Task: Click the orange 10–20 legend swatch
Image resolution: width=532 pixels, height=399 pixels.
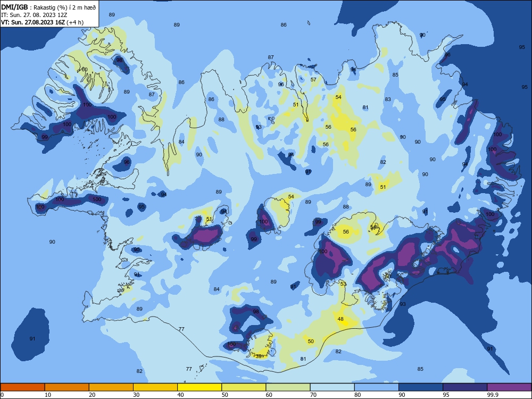Action: pos(67,387)
